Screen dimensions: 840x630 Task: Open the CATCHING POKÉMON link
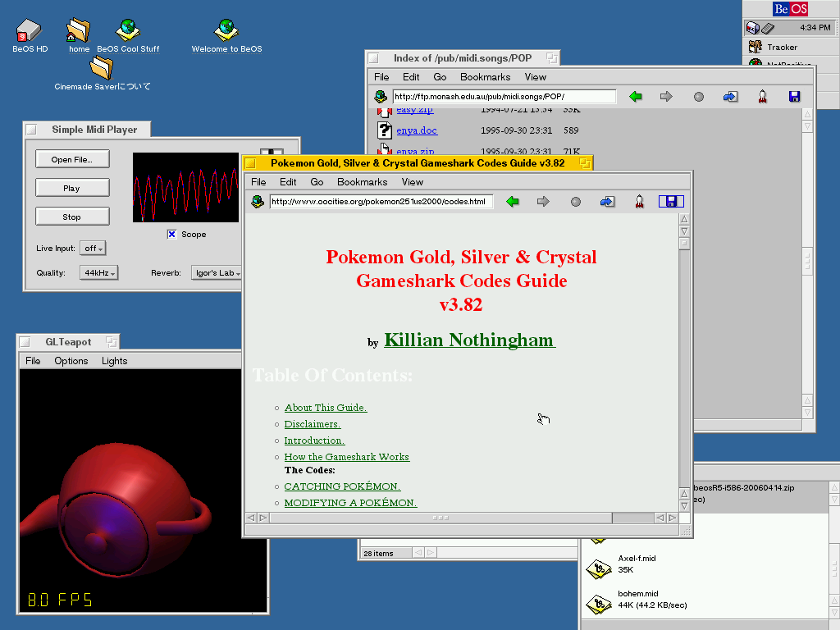tap(342, 486)
